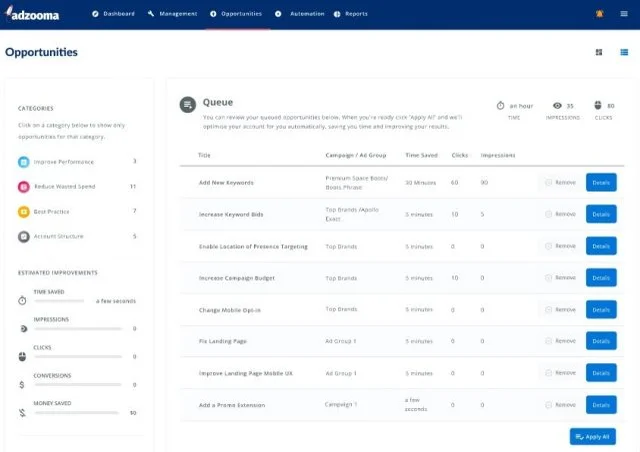Screen dimensions: 640x452
Task: Remove Add New Keywords from queue
Action: [560, 183]
